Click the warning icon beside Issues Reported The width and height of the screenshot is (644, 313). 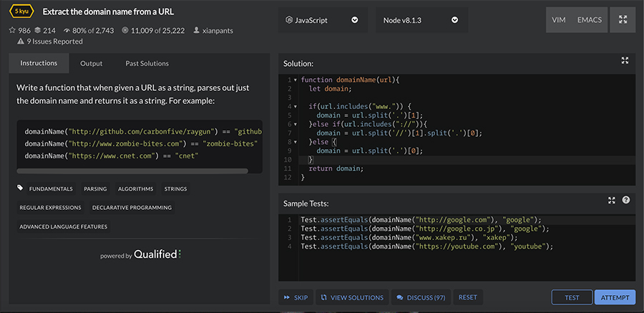[21, 41]
